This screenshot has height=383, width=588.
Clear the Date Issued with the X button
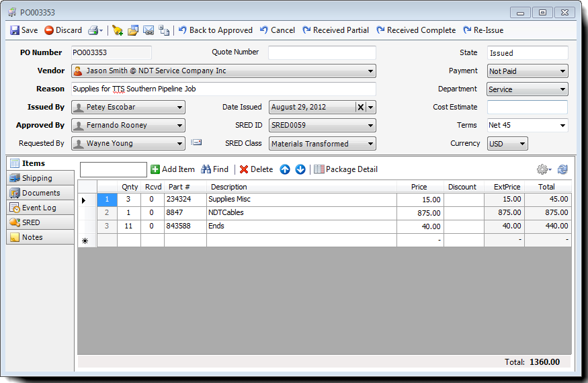coord(360,108)
